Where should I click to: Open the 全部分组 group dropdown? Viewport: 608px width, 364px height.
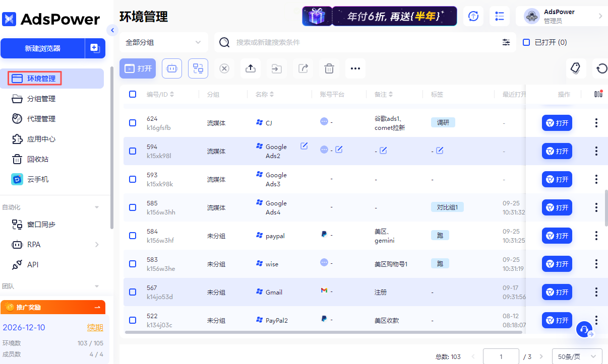(163, 42)
